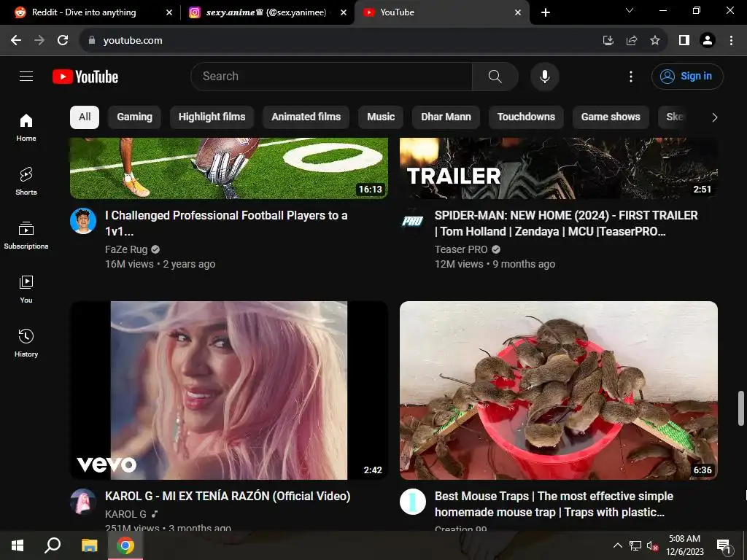Viewport: 747px width, 560px height.
Task: Toggle the browser side panel
Action: (x=684, y=41)
